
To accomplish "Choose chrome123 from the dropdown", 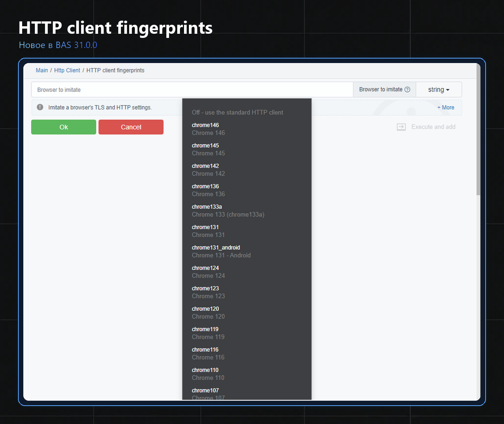I will (x=247, y=292).
